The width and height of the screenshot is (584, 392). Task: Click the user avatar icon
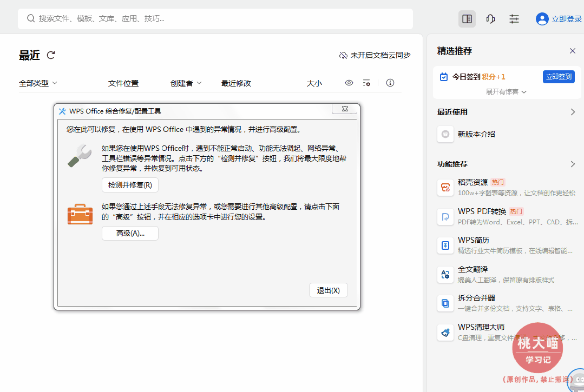542,19
